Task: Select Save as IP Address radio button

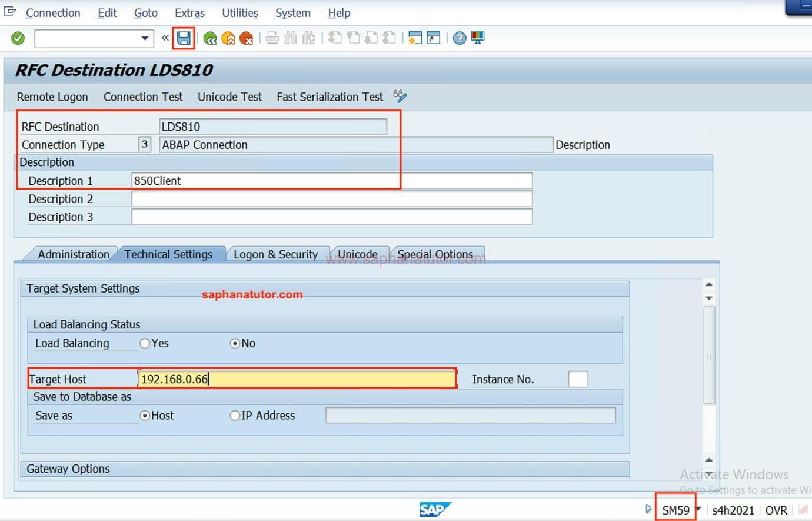Action: pyautogui.click(x=235, y=416)
